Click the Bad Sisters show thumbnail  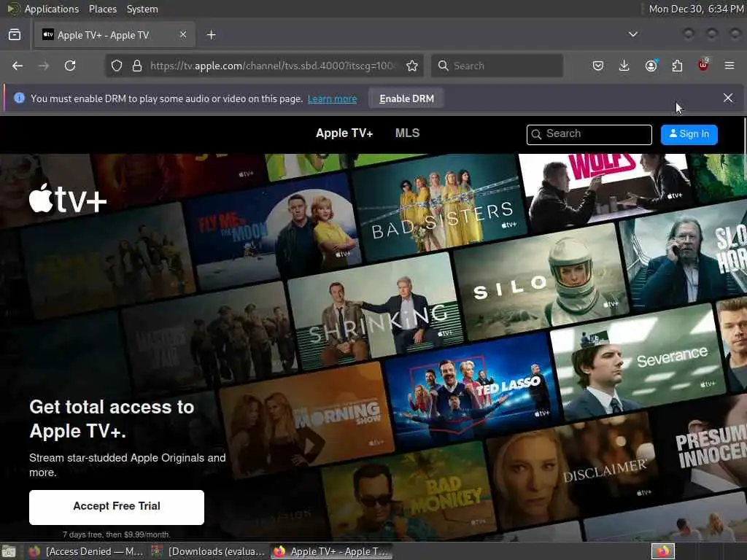click(x=439, y=207)
